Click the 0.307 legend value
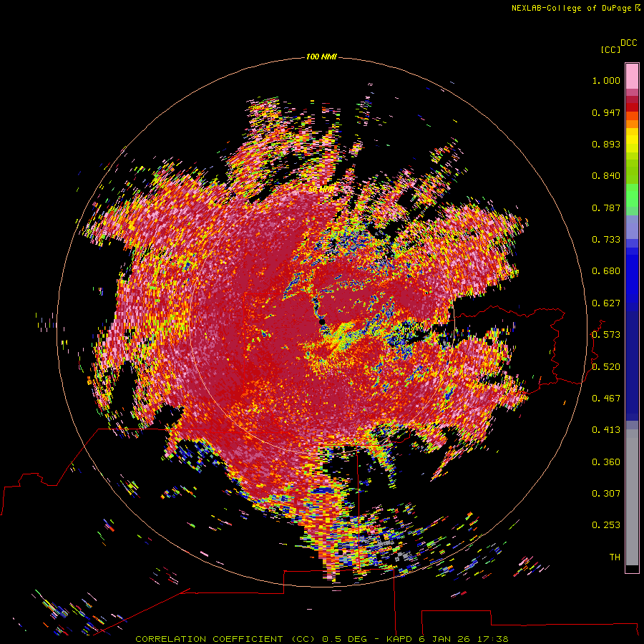The height and width of the screenshot is (644, 644). 606,494
